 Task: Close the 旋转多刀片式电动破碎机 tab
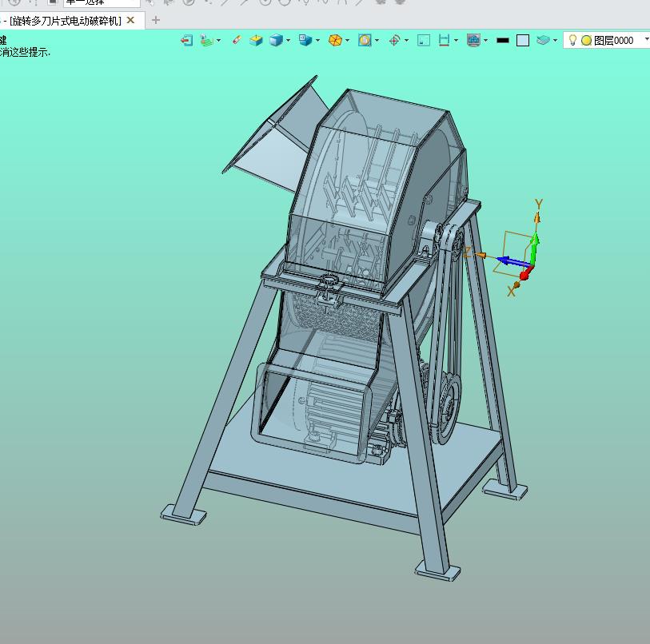130,20
